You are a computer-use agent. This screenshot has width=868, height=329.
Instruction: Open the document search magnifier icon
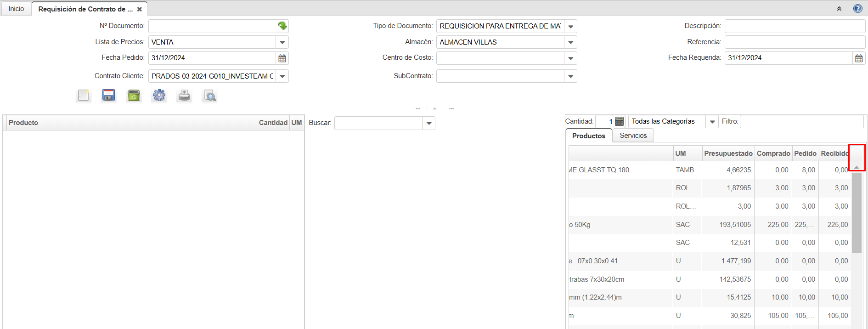[x=209, y=96]
